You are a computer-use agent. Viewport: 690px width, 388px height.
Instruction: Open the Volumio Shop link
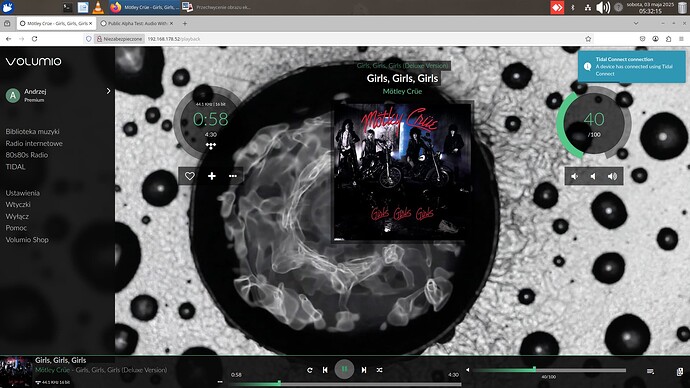[x=27, y=240]
